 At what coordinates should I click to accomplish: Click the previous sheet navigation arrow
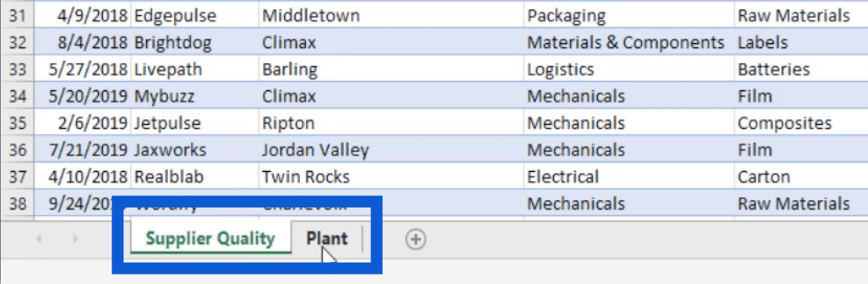pos(39,239)
